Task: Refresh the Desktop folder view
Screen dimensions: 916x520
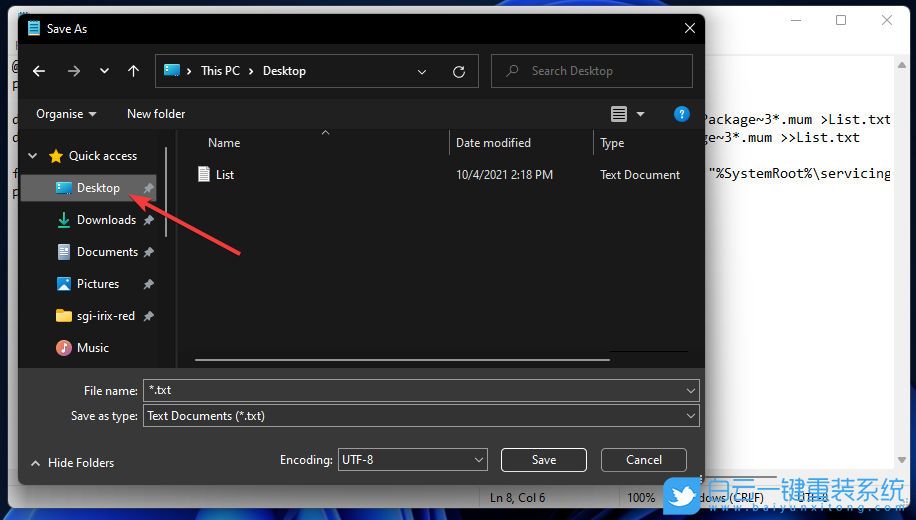Action: tap(459, 71)
